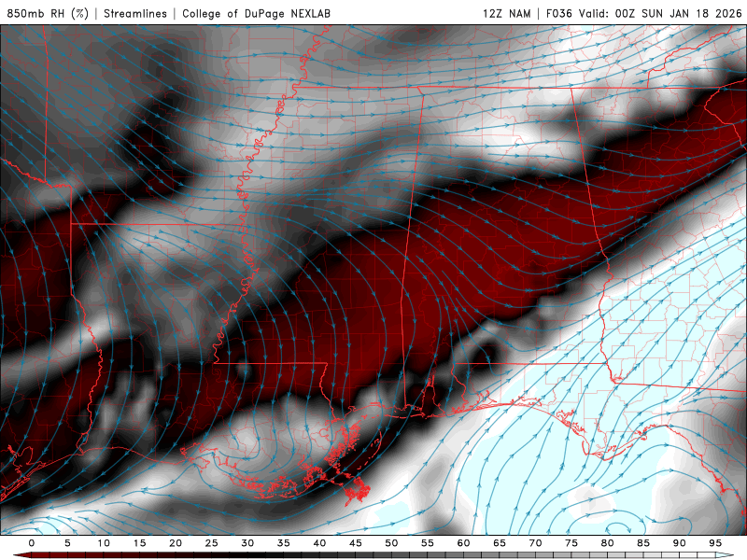Image resolution: width=747 pixels, height=560 pixels.
Task: Click the 40 label on the RH scale
Action: [x=319, y=543]
